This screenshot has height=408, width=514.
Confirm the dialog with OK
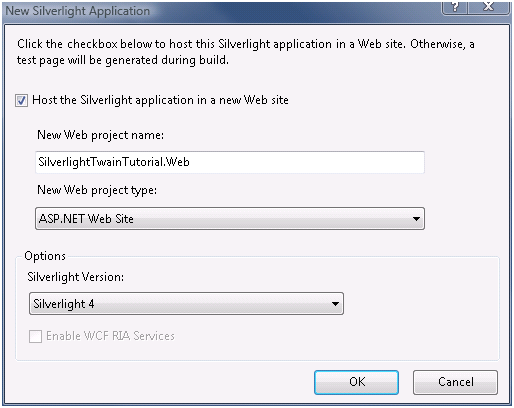[x=356, y=382]
